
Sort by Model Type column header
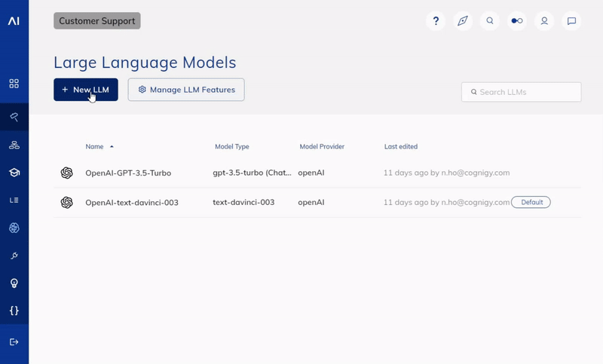[232, 146]
